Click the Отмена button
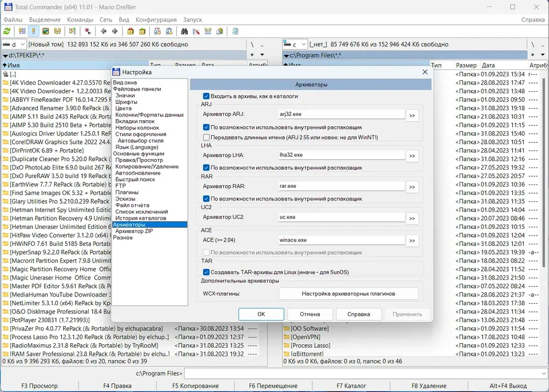The image size is (549, 392). (x=310, y=314)
